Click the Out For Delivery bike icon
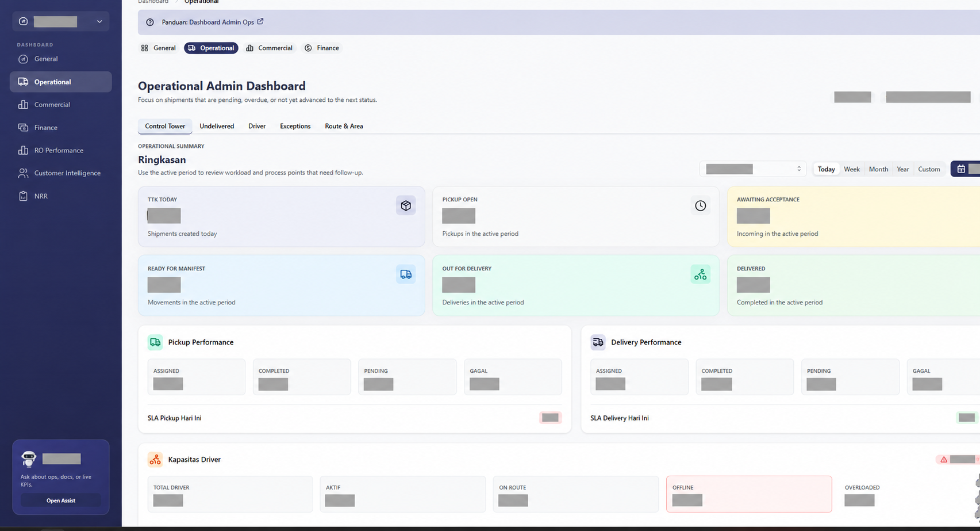The image size is (980, 531). [x=700, y=274]
